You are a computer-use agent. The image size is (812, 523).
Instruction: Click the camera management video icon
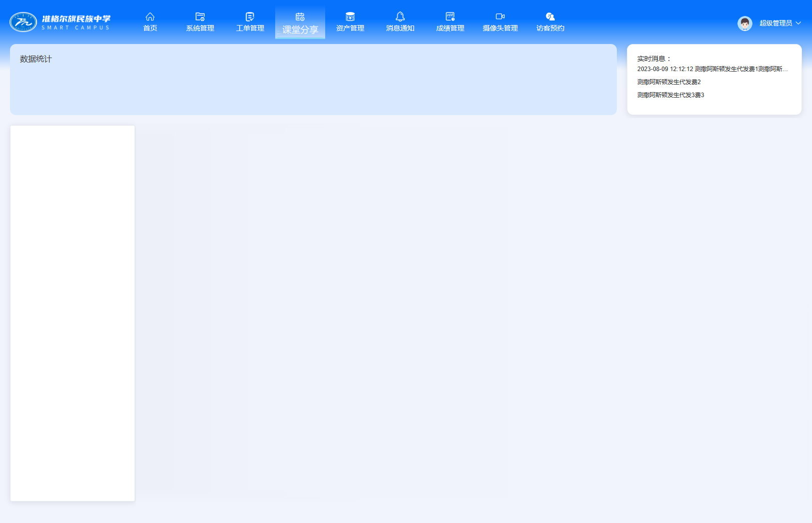tap(500, 17)
